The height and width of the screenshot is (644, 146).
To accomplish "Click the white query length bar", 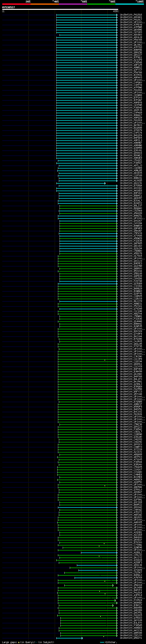I will [x=60, y=9].
